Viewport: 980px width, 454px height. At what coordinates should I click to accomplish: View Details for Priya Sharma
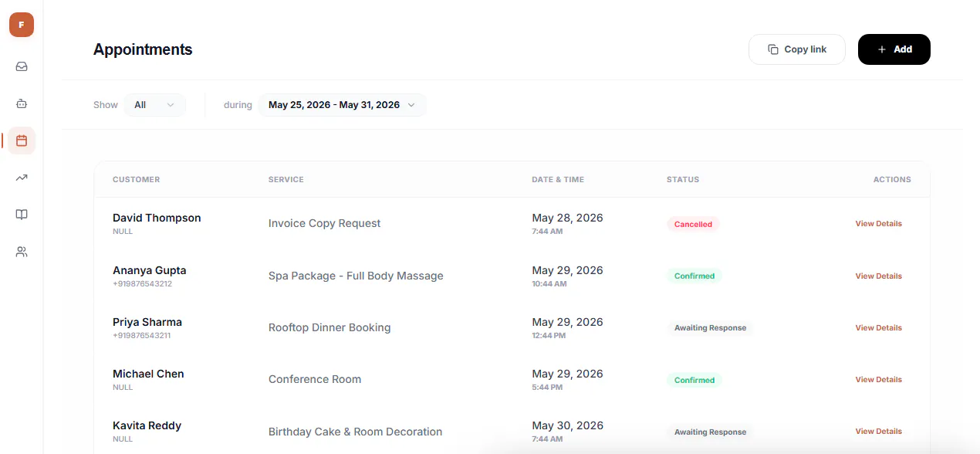(878, 328)
